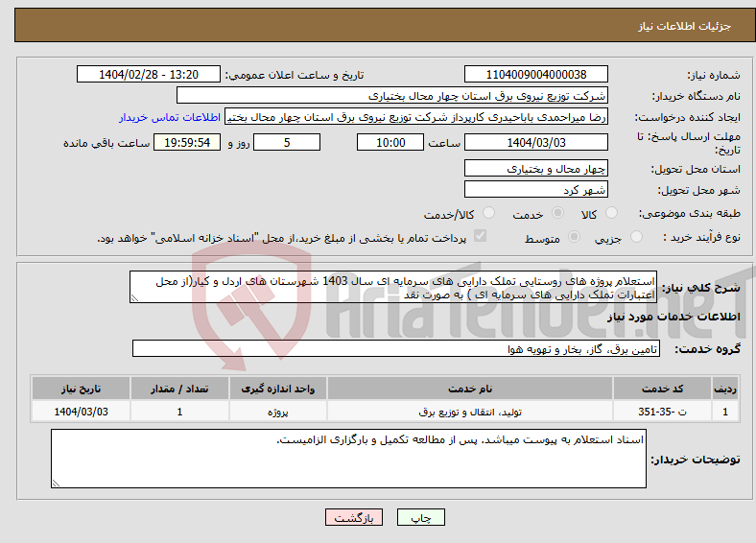Click the تعداد / مقدار column header

(x=179, y=389)
